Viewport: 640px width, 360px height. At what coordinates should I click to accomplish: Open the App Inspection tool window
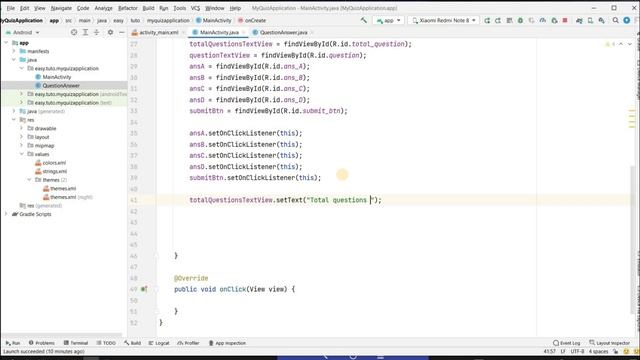coord(227,343)
